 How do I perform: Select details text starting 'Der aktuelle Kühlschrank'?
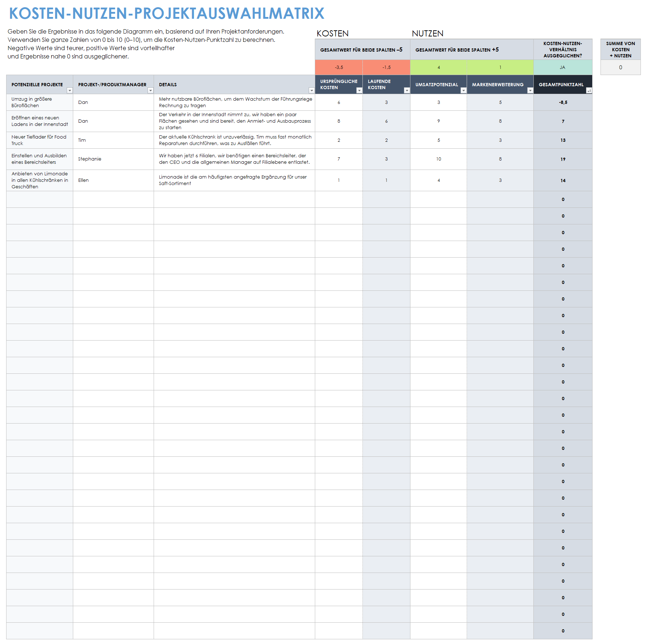234,140
